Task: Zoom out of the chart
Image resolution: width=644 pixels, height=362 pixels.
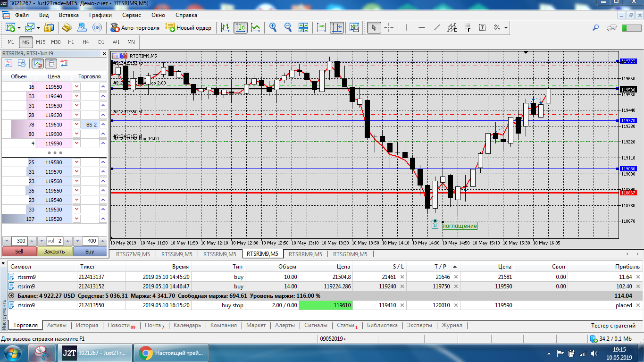Action: pos(288,27)
